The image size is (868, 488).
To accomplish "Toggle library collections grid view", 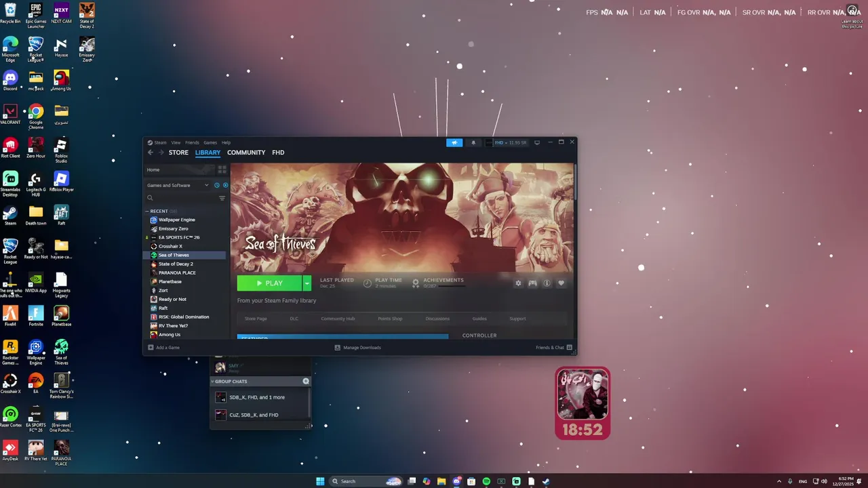I will click(x=222, y=169).
